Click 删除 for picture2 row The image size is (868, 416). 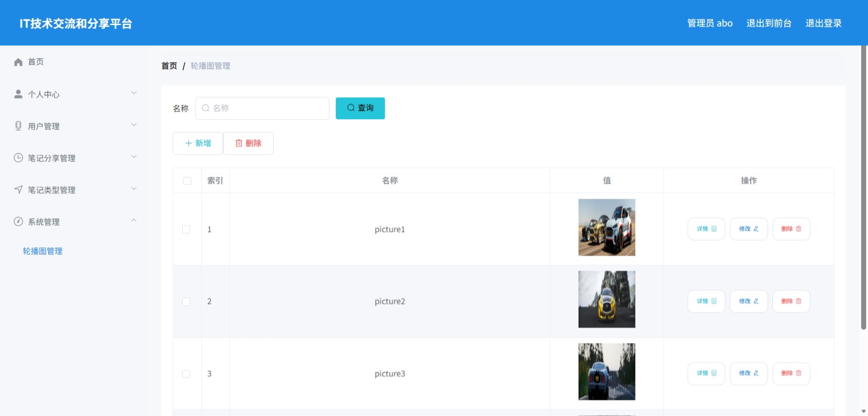pyautogui.click(x=791, y=301)
